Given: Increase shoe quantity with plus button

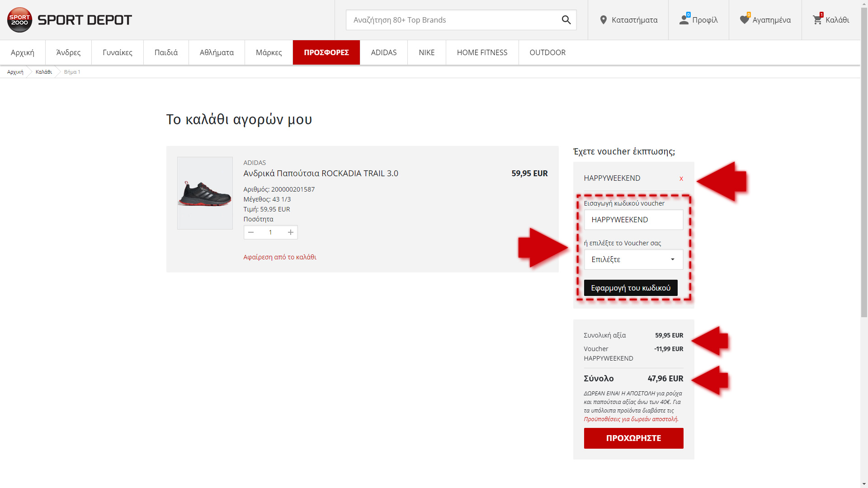Looking at the screenshot, I should (x=291, y=232).
